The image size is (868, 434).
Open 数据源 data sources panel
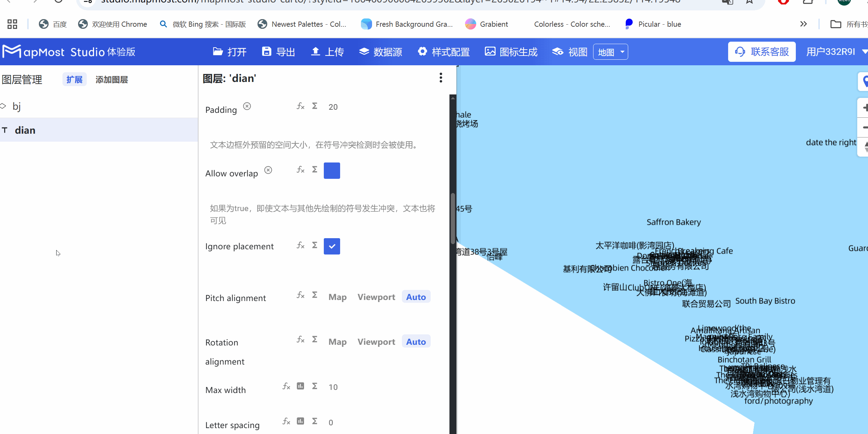(x=364, y=51)
